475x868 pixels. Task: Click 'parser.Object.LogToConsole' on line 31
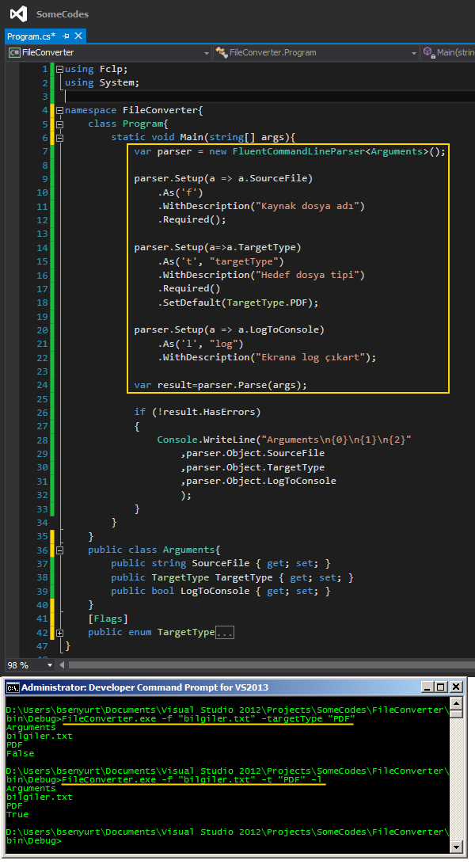(x=260, y=481)
